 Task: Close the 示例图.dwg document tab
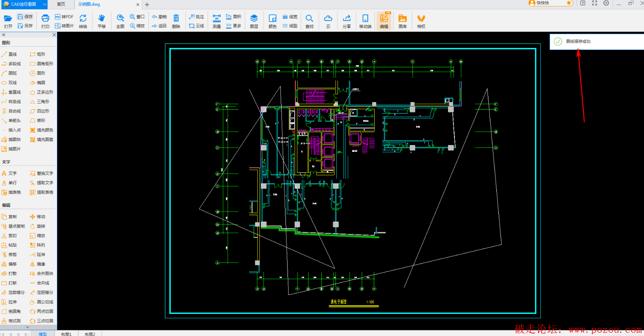point(138,4)
